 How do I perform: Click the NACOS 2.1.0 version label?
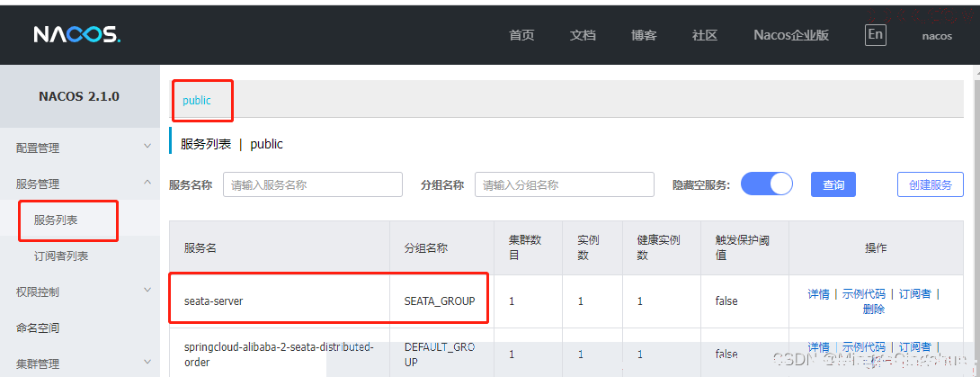pyautogui.click(x=79, y=96)
